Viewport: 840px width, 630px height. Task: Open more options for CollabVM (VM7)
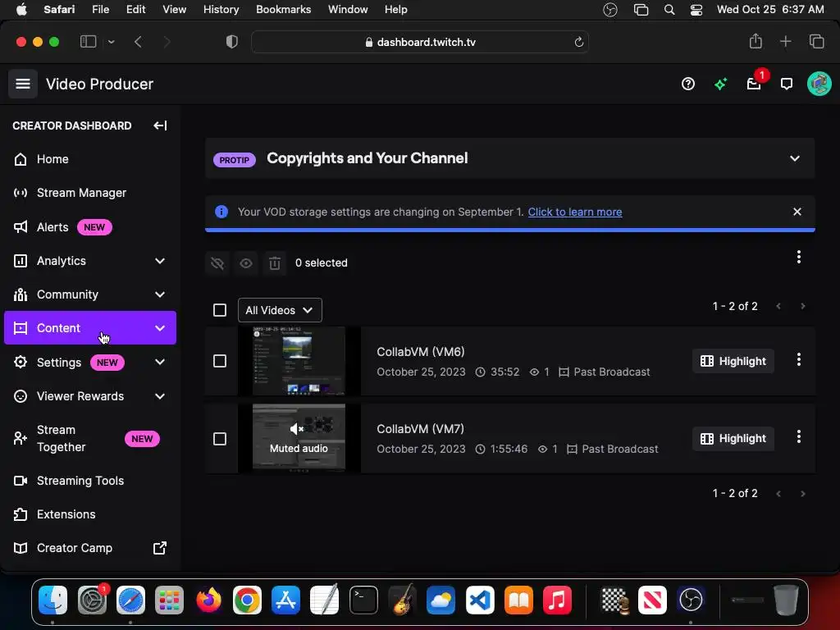pos(799,436)
